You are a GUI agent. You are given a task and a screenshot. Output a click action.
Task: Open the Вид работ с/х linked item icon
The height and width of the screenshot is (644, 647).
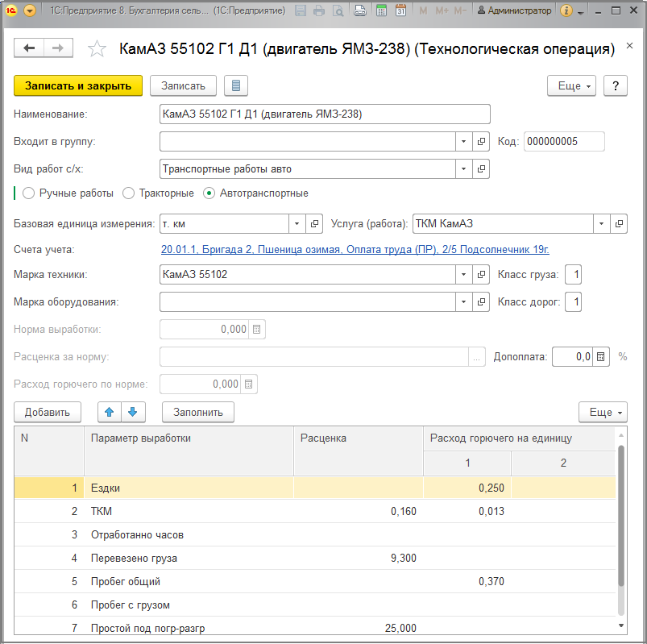(x=481, y=168)
